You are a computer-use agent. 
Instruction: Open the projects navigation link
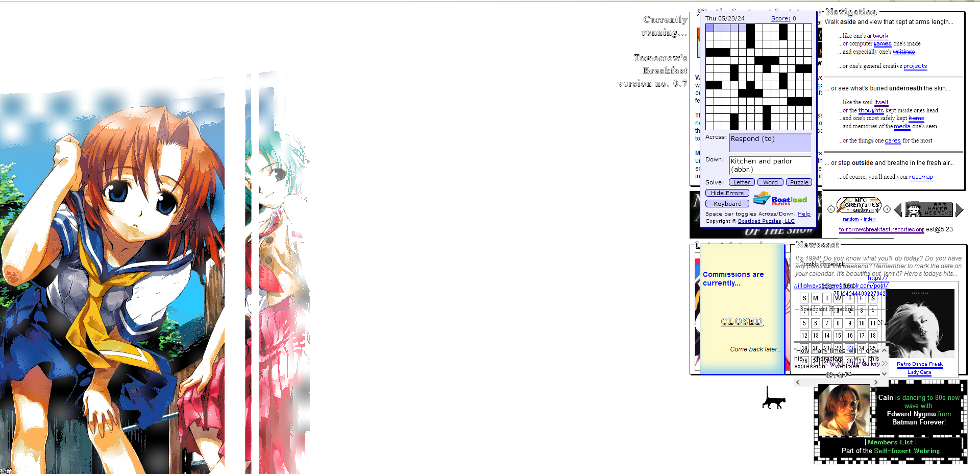915,66
